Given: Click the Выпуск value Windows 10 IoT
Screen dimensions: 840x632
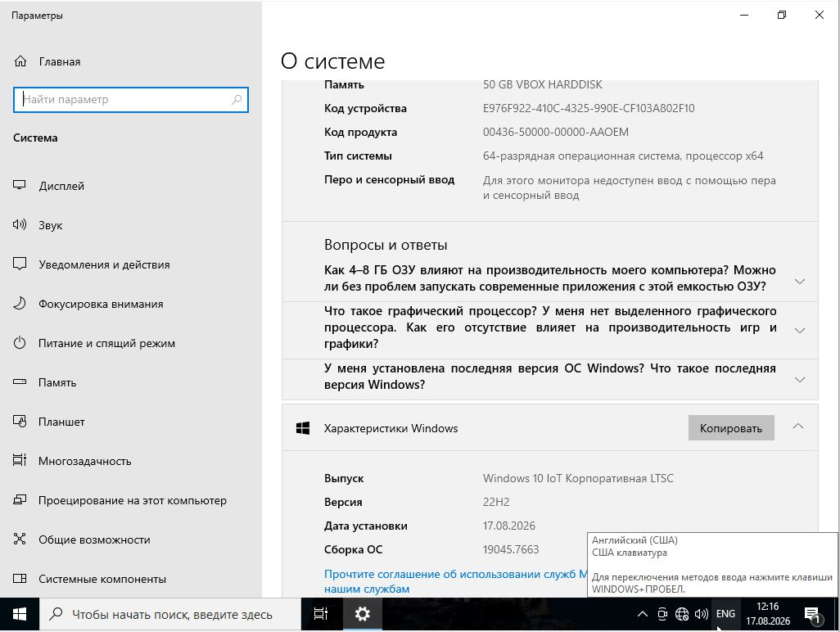Looking at the screenshot, I should pyautogui.click(x=578, y=478).
